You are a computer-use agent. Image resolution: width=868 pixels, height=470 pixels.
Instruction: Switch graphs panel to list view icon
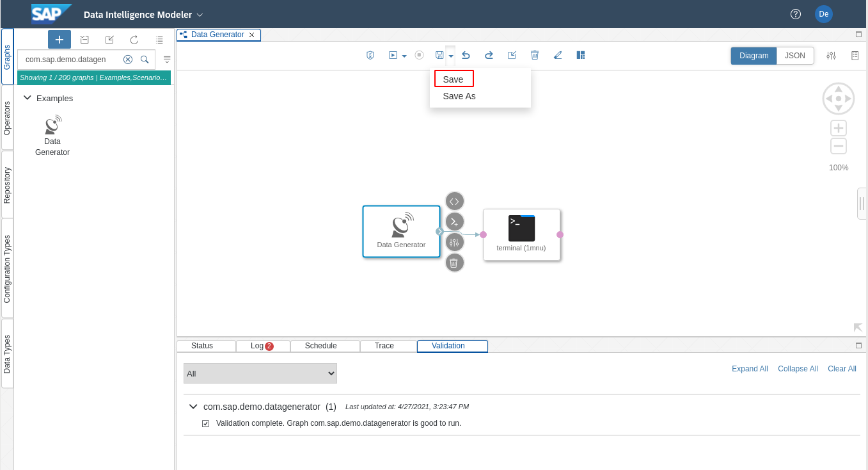click(x=159, y=40)
